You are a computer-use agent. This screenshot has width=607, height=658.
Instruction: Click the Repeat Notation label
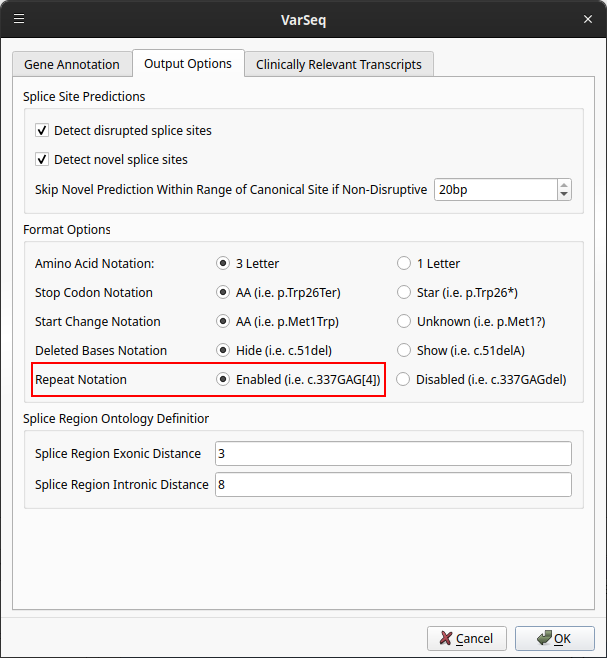(81, 379)
